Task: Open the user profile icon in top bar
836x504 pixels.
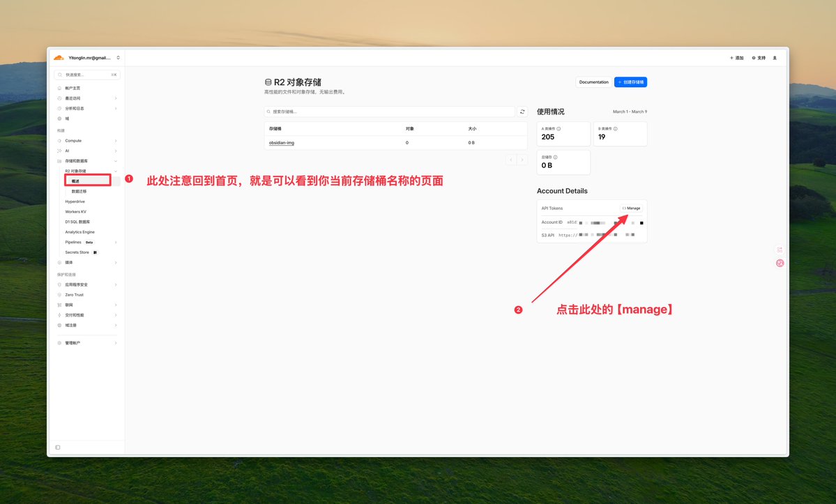Action: (x=775, y=58)
